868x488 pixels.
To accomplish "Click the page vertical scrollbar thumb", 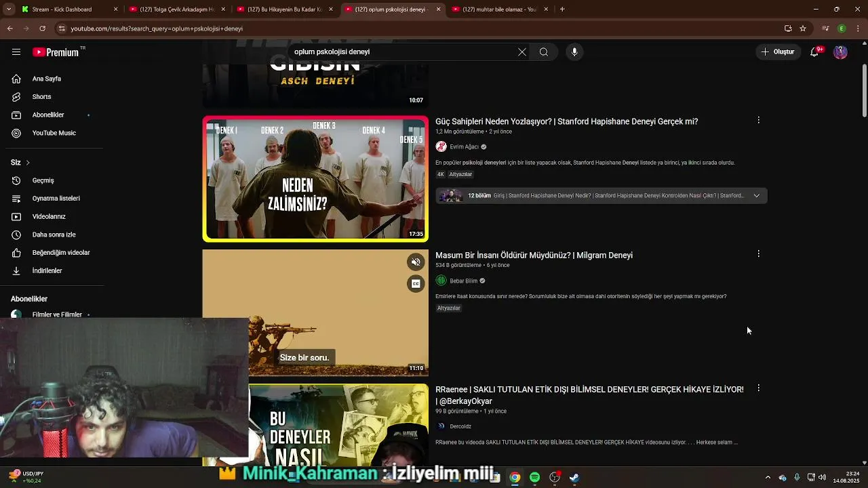I will coord(864,90).
